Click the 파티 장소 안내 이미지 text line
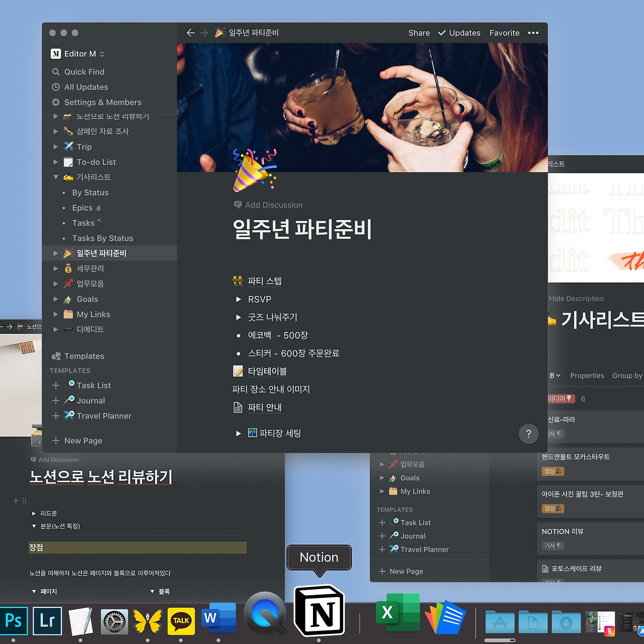 (x=271, y=389)
